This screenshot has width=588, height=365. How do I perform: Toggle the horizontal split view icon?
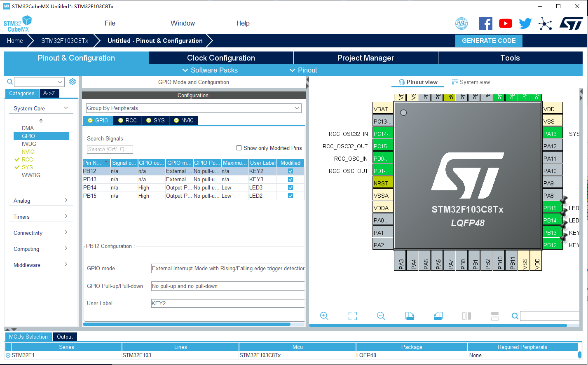(x=495, y=316)
